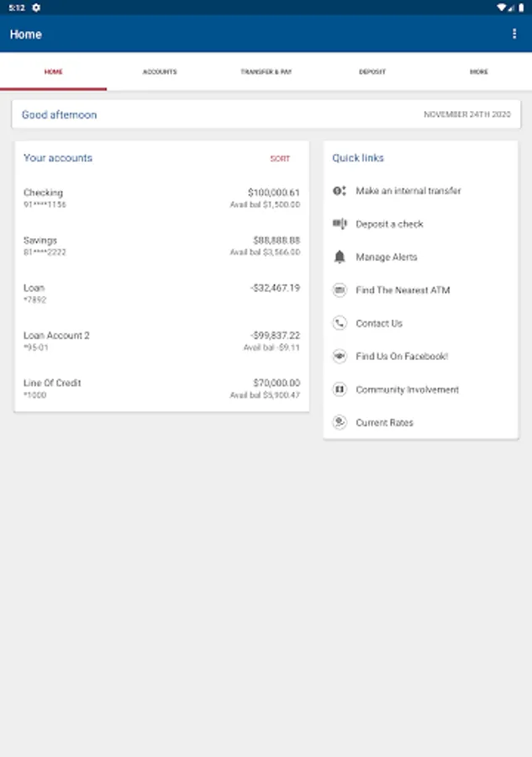The width and height of the screenshot is (532, 757).
Task: Tap the settings gear in status bar
Action: point(36,8)
